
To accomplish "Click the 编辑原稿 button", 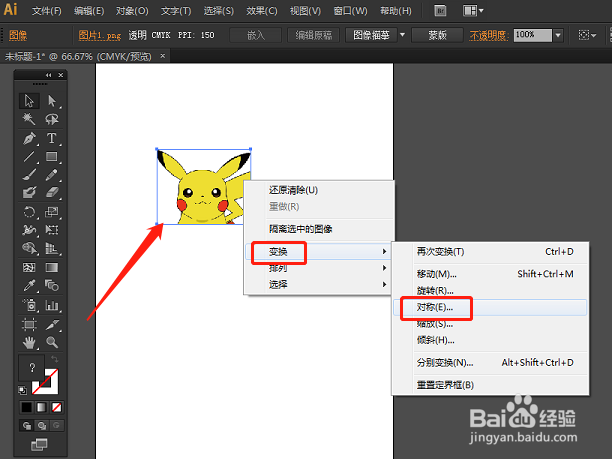I will (x=313, y=36).
